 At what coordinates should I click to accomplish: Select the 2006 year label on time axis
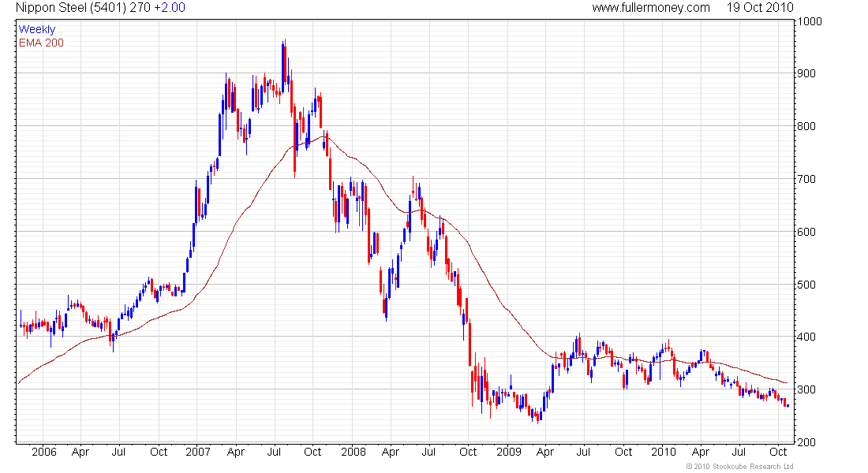coord(43,452)
